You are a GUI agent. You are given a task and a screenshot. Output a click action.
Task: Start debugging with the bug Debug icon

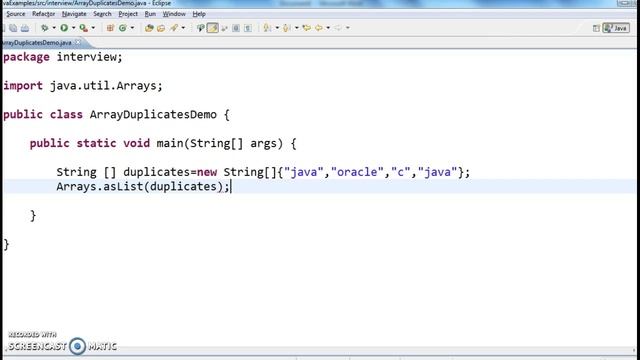[x=44, y=28]
